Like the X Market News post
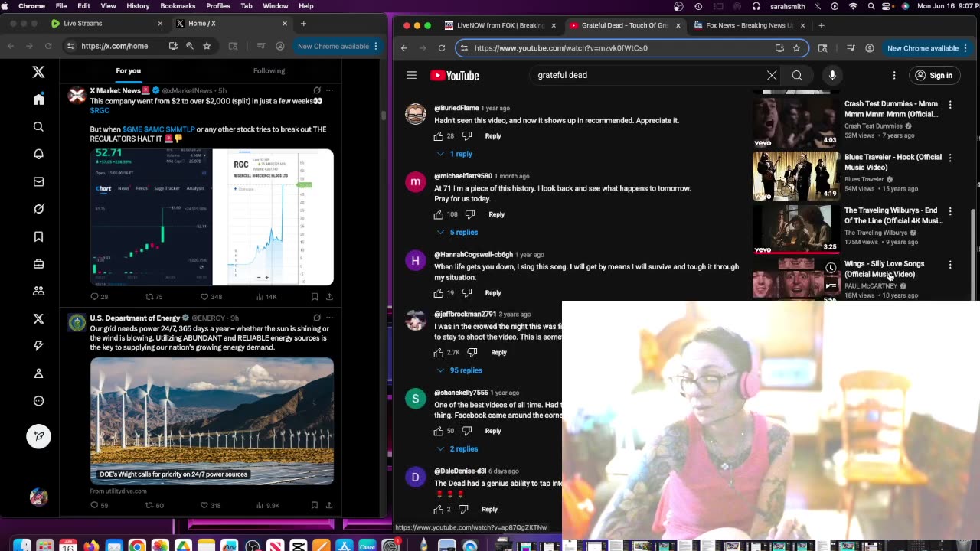The width and height of the screenshot is (980, 551). click(204, 297)
